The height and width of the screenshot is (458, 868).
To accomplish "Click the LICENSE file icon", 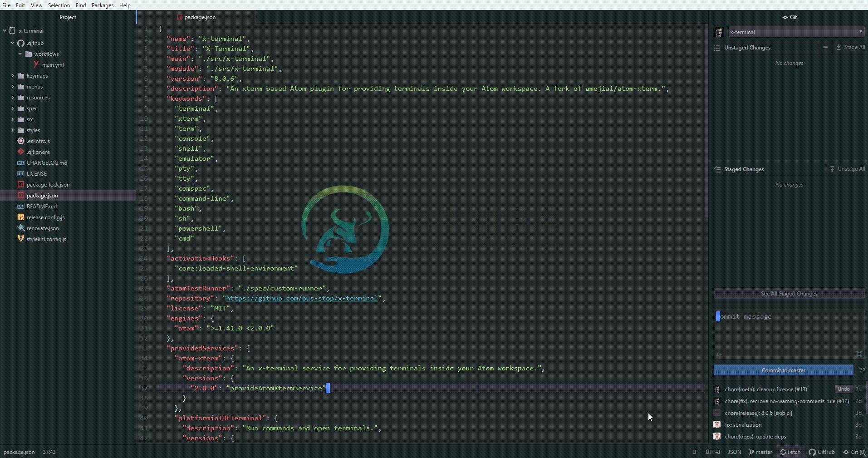I will pyautogui.click(x=21, y=174).
